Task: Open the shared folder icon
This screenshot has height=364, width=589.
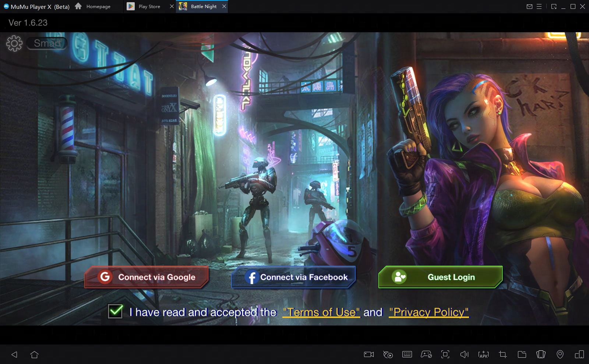Action: pos(522,354)
